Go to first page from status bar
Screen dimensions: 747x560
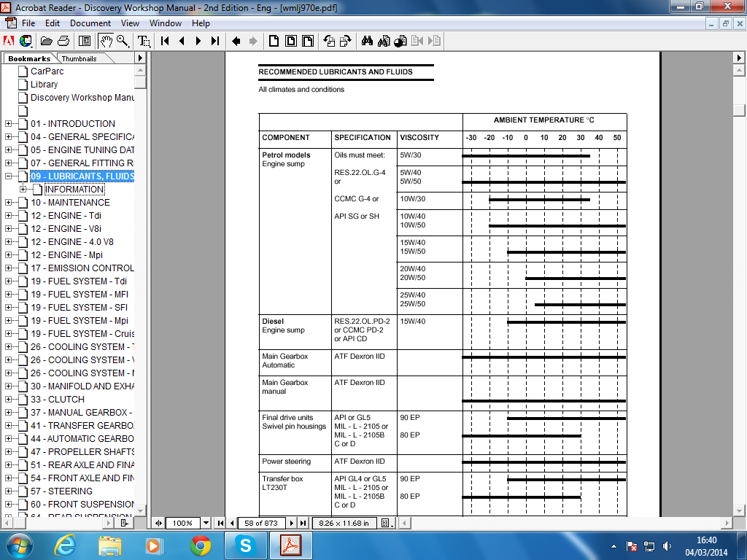point(220,523)
